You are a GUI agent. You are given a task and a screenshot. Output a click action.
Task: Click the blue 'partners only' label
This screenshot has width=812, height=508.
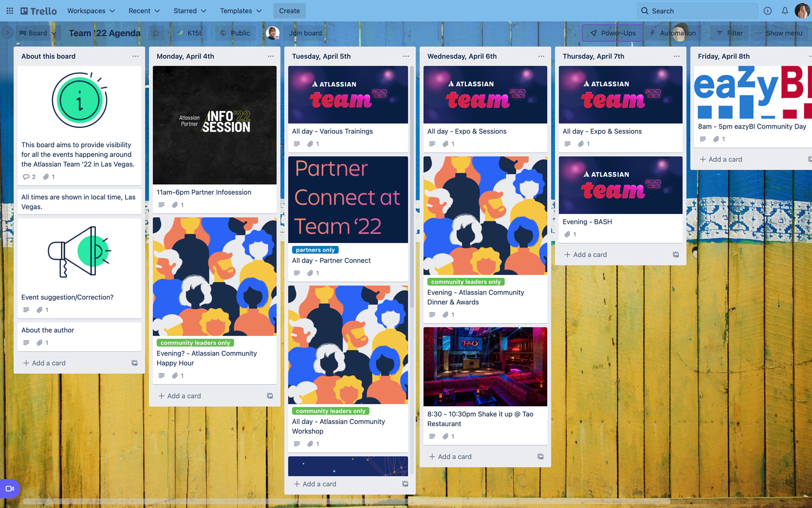pyautogui.click(x=315, y=250)
